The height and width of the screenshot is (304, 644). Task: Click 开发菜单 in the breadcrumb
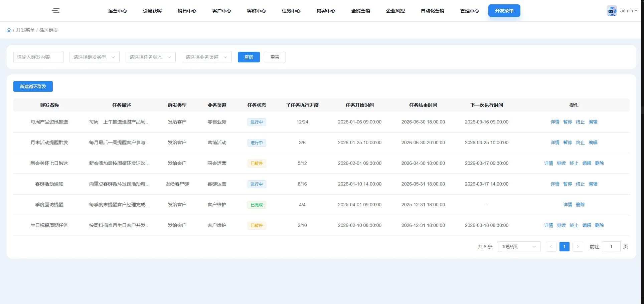(x=25, y=30)
